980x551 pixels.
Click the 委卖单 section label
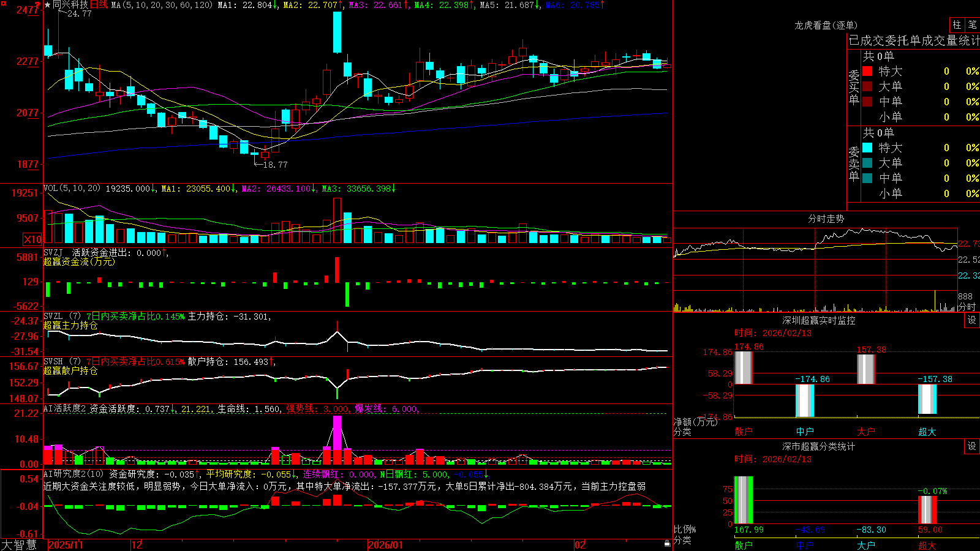tap(854, 163)
